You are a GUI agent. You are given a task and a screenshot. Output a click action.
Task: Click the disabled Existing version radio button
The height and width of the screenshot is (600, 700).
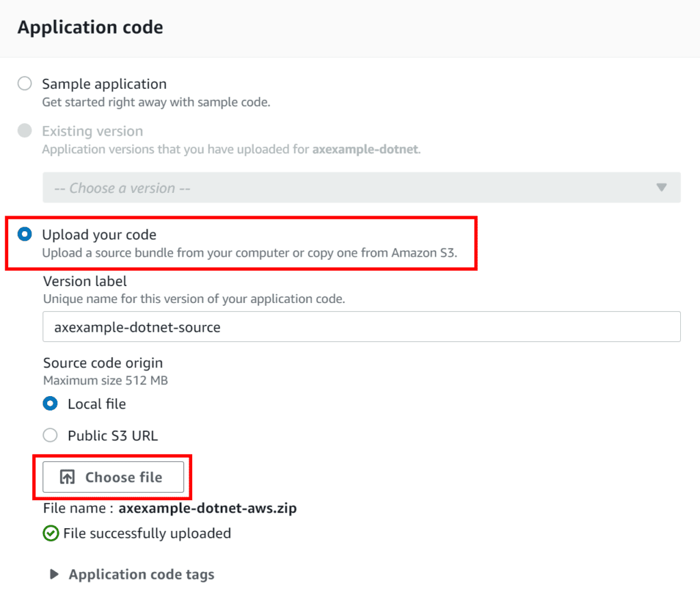click(x=24, y=131)
